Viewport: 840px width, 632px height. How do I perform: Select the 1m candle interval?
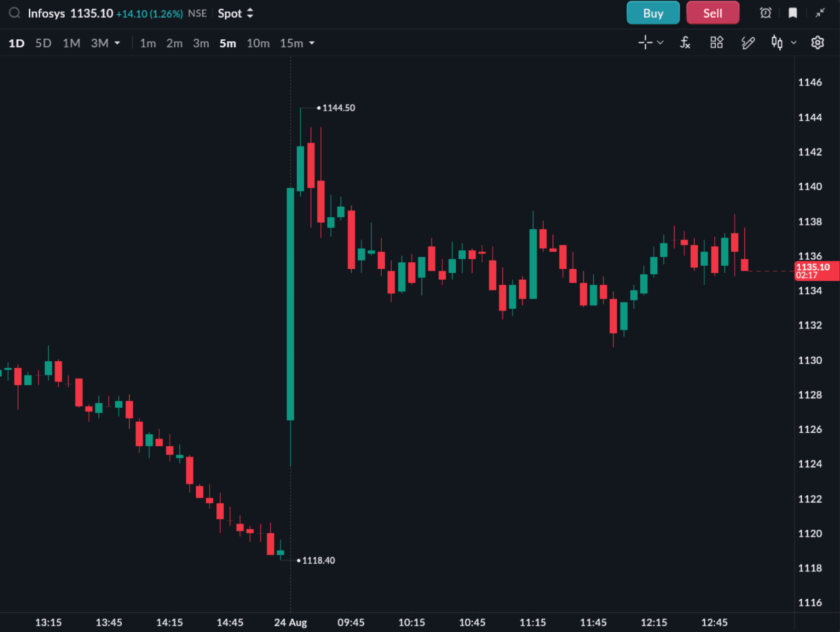pyautogui.click(x=148, y=43)
